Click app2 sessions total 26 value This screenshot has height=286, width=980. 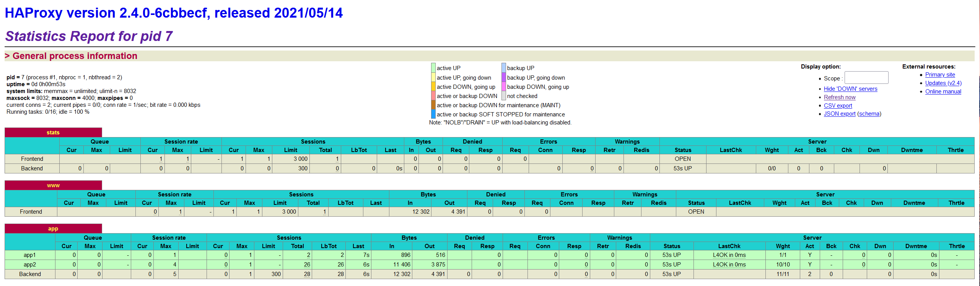tap(307, 265)
